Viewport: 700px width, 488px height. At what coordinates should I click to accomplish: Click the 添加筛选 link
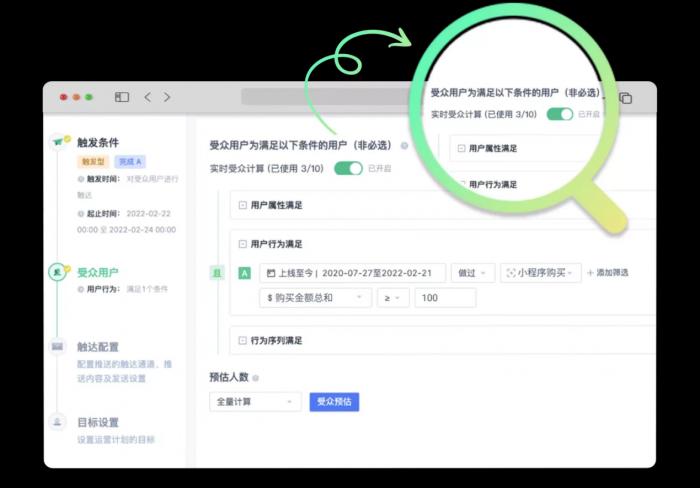click(x=608, y=273)
